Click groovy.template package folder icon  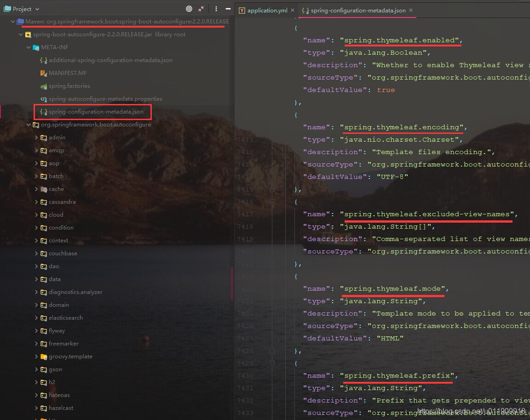coord(44,357)
